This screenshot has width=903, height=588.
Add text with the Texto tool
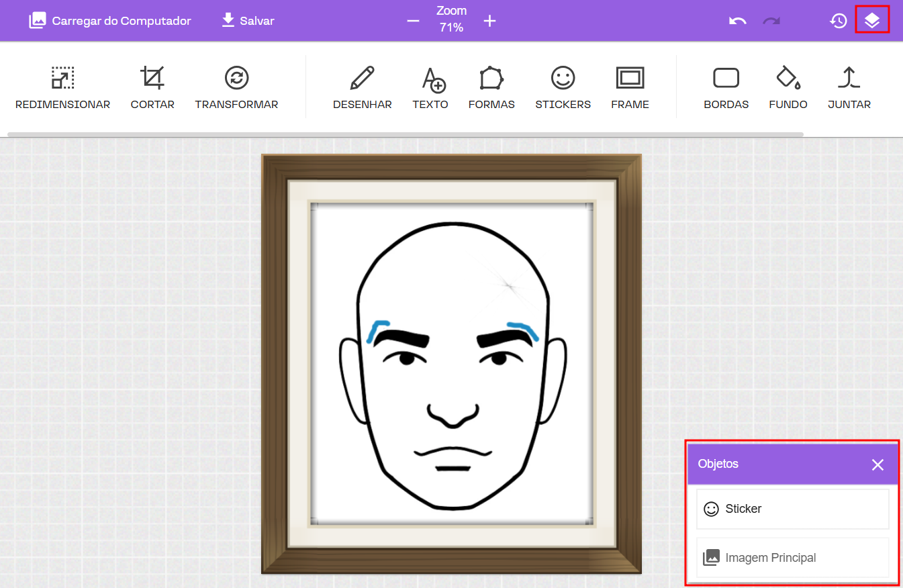coord(430,87)
